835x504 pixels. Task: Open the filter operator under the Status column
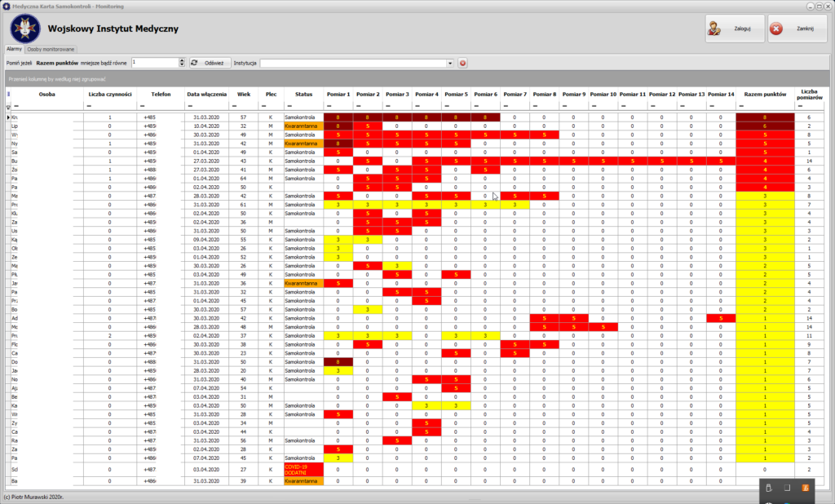click(289, 107)
